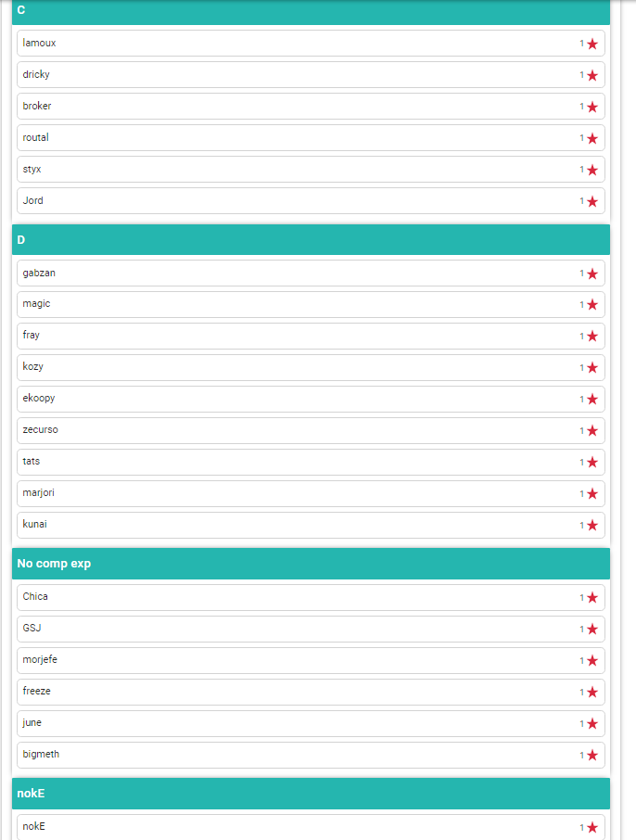Select the player name styx
The width and height of the screenshot is (636, 840).
pyautogui.click(x=32, y=170)
